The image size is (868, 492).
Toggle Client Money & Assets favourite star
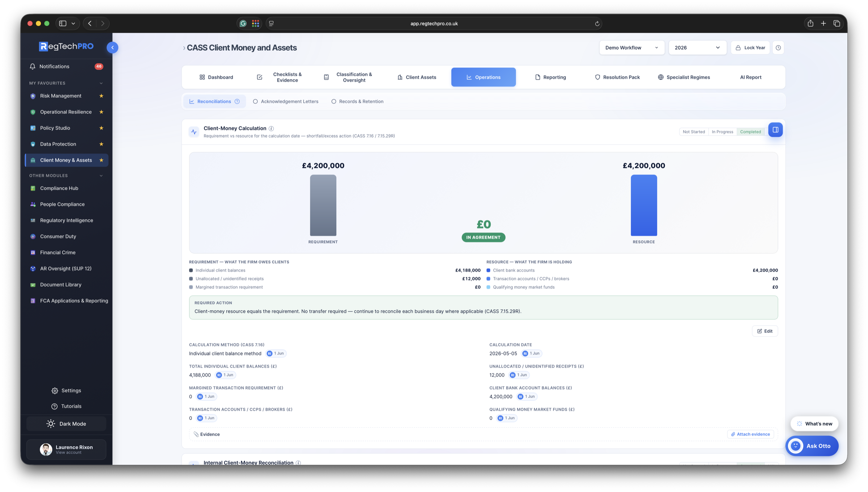[101, 160]
